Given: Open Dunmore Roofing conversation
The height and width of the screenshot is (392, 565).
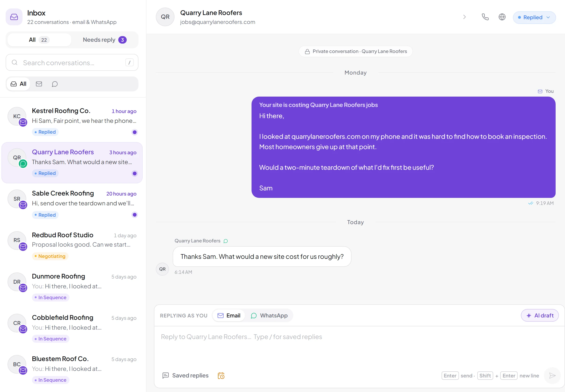Looking at the screenshot, I should click(72, 286).
